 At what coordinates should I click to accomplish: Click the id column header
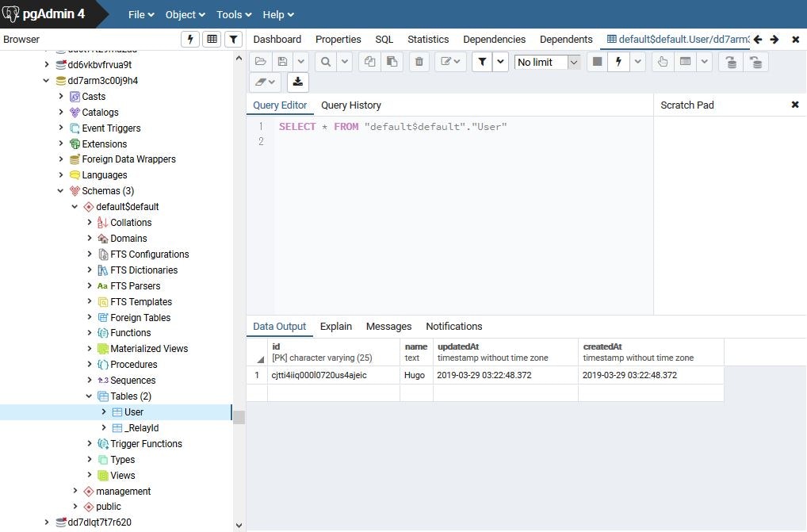pos(334,352)
